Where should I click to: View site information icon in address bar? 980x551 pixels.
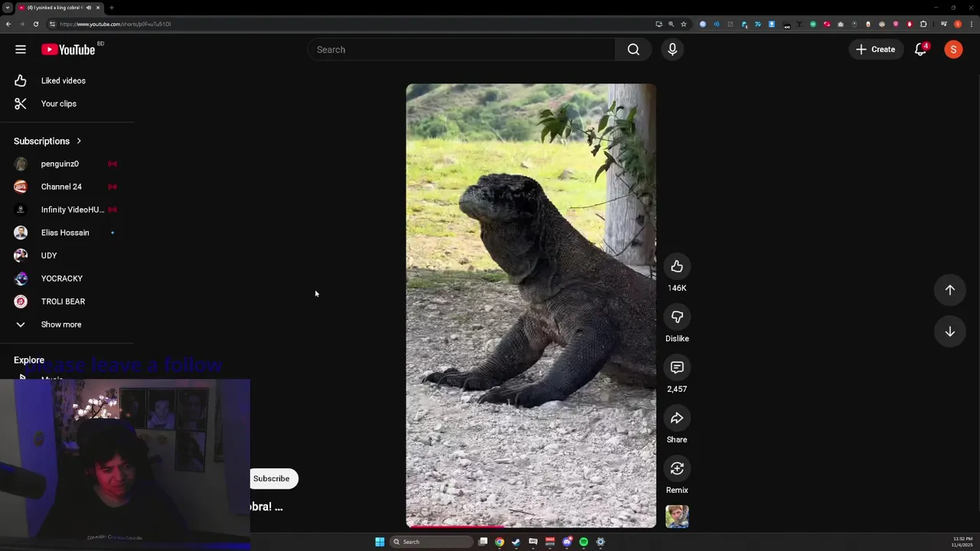(x=52, y=24)
